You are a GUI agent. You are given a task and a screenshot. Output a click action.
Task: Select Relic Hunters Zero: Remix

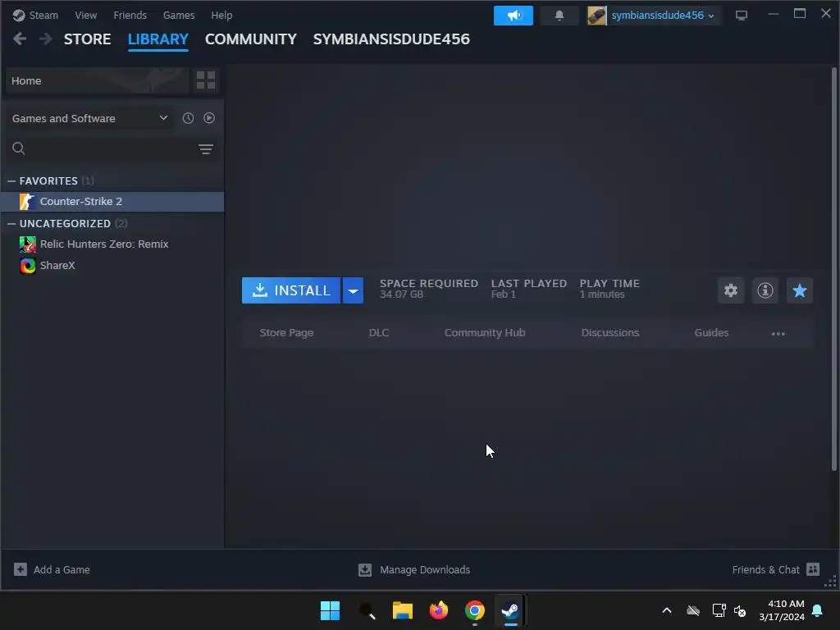coord(112,244)
